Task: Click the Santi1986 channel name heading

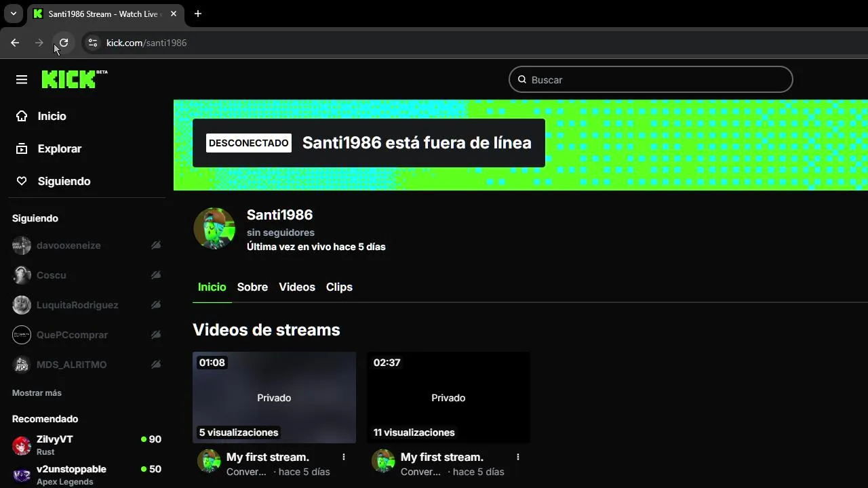Action: coord(279,215)
